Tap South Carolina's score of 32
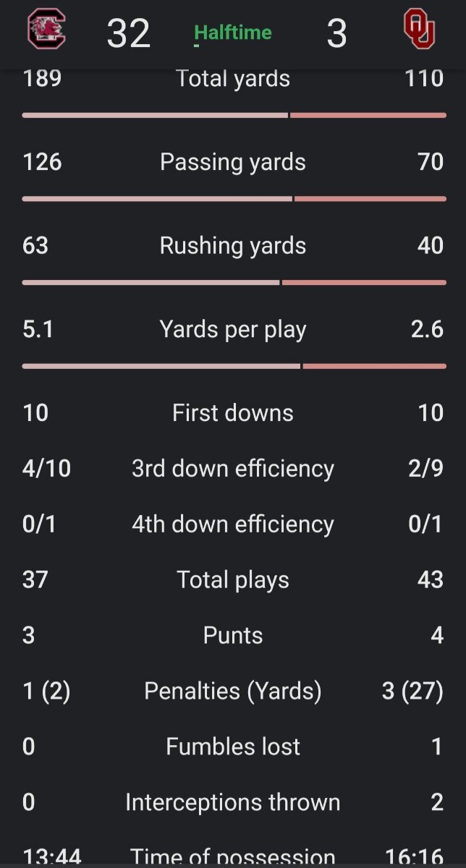Image resolution: width=466 pixels, height=868 pixels. [129, 33]
